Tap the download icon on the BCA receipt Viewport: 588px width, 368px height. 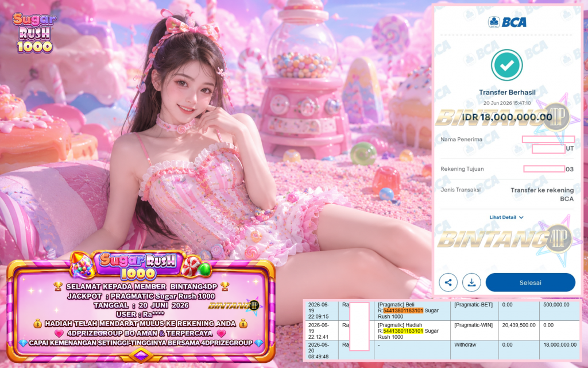(x=471, y=283)
